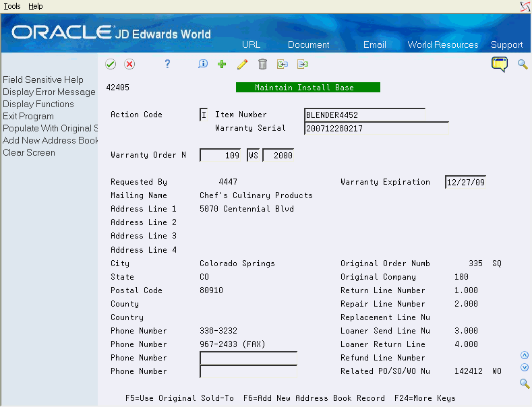Screen dimensions: 532x407
Task: Open the Support link
Action: coord(506,44)
